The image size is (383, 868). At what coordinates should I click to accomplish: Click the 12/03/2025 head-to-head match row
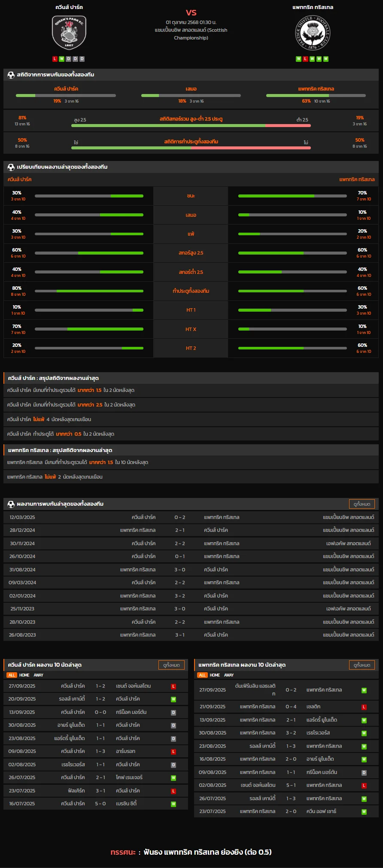pos(191,517)
